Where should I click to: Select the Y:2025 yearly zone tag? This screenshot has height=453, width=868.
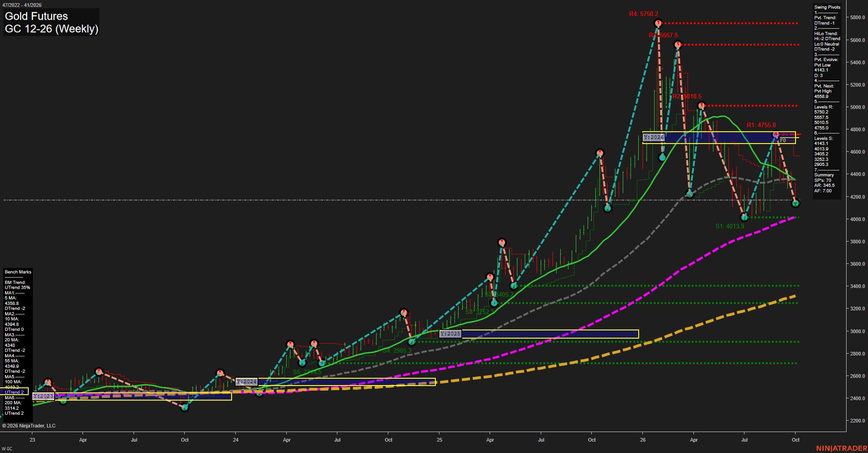click(x=450, y=334)
